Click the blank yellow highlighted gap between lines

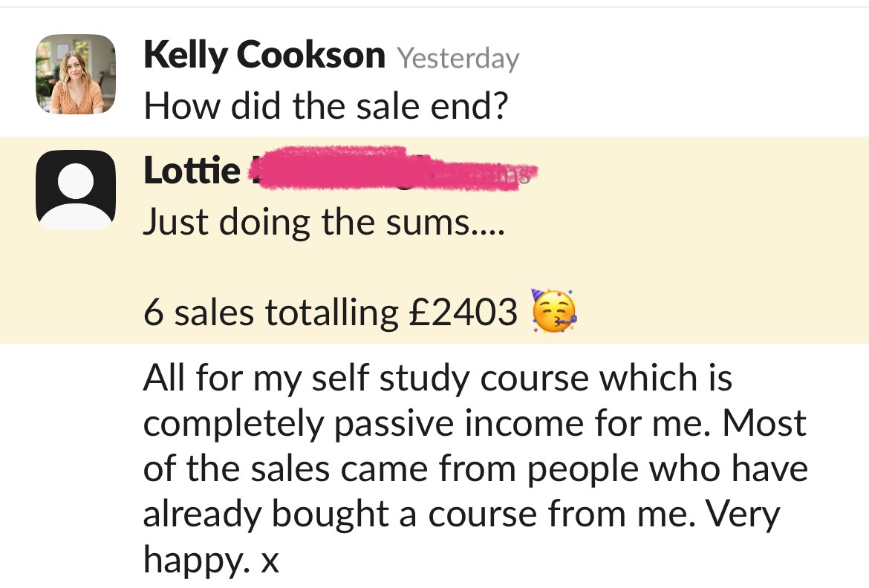tap(446, 267)
